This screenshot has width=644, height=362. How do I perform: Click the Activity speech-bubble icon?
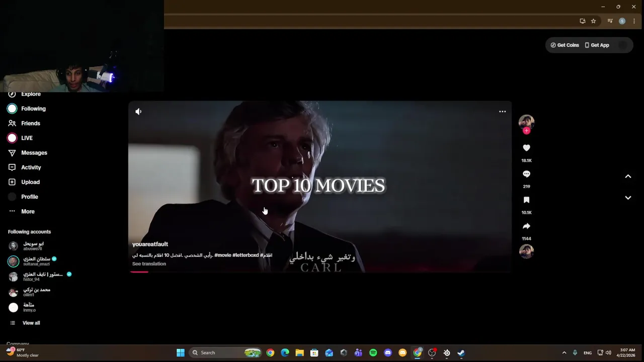tap(12, 167)
